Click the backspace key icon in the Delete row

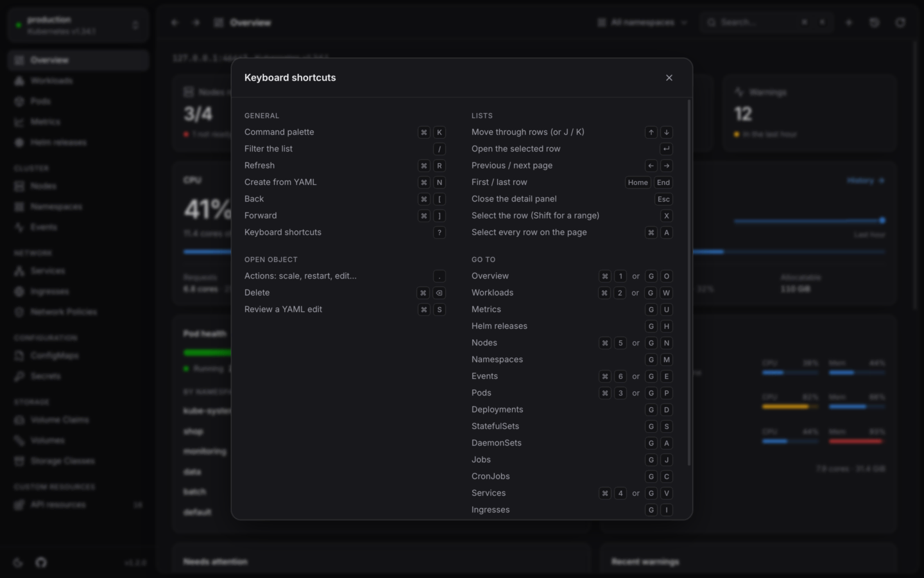440,293
